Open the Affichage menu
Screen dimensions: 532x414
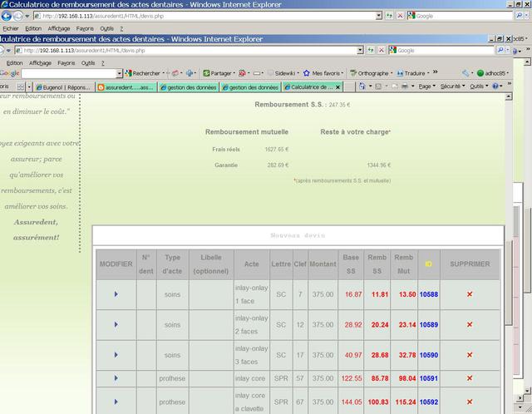40,62
